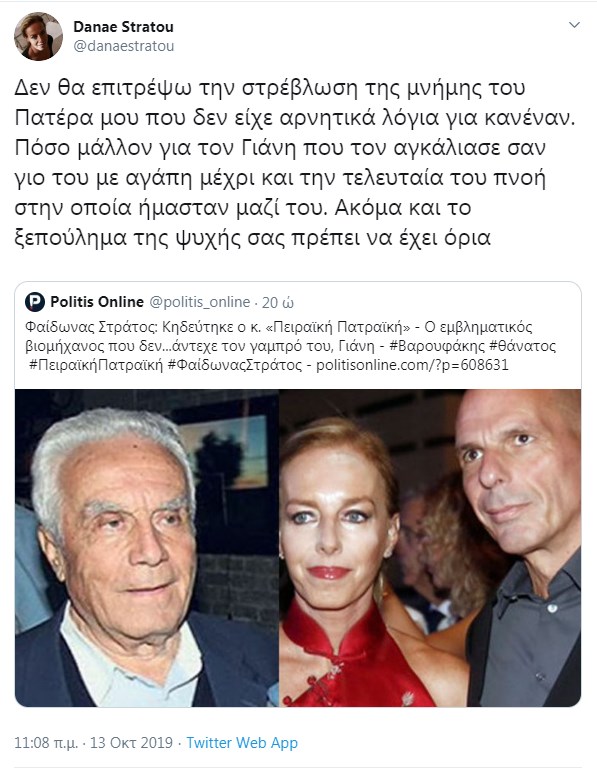Open the #ΠειραϊκήΠατραϊκή hashtag
597x771 pixels.
pyautogui.click(x=95, y=365)
